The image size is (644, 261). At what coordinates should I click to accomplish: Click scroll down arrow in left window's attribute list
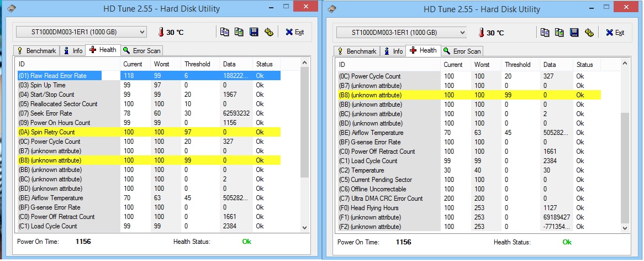[x=304, y=227]
